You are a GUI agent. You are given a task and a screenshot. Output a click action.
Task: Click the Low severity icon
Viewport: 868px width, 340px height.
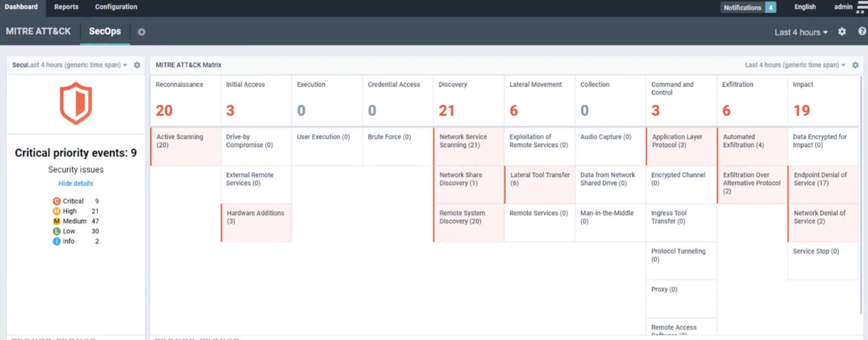click(x=56, y=231)
